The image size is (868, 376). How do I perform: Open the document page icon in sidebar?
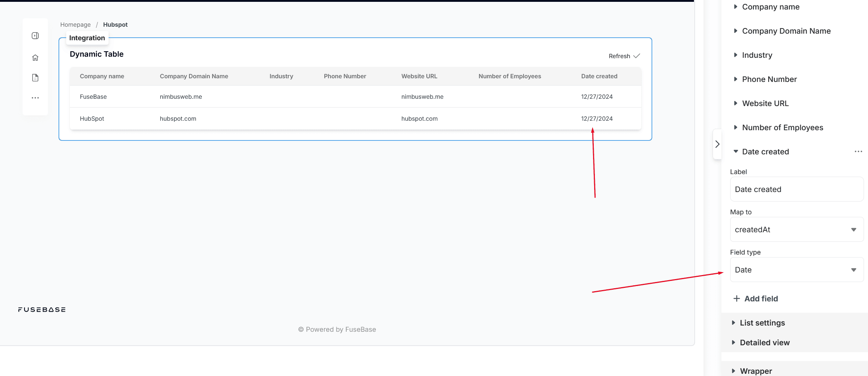35,78
